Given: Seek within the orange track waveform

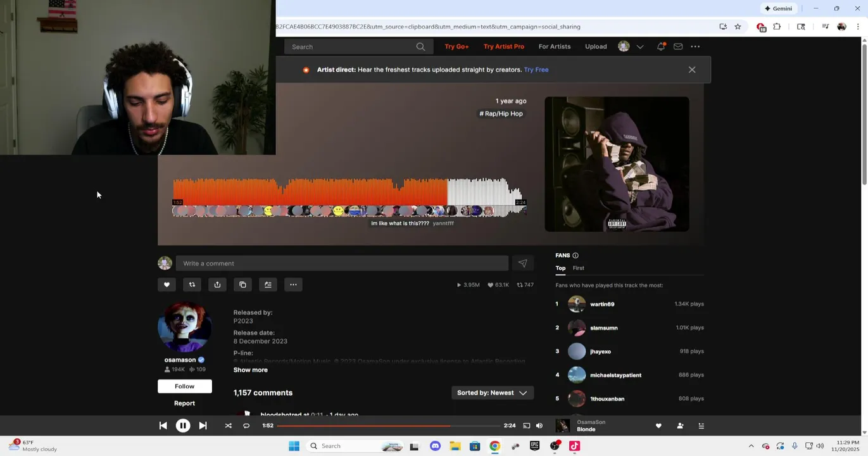Looking at the screenshot, I should click(310, 192).
